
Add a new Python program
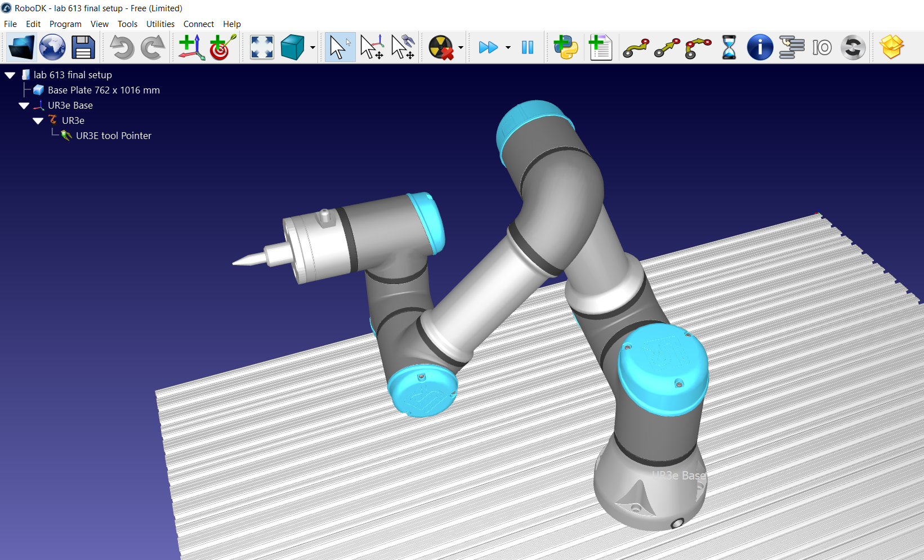[x=565, y=47]
